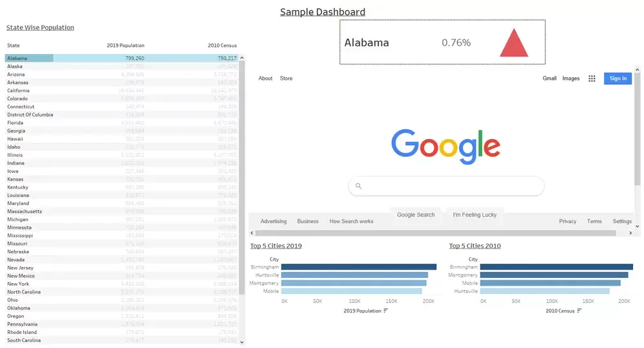Open the Gmail link

[549, 78]
